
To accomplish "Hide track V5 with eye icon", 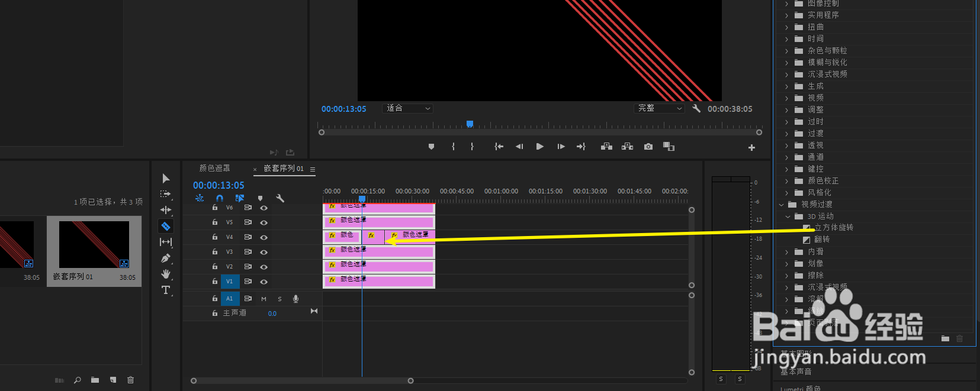I will pos(264,222).
